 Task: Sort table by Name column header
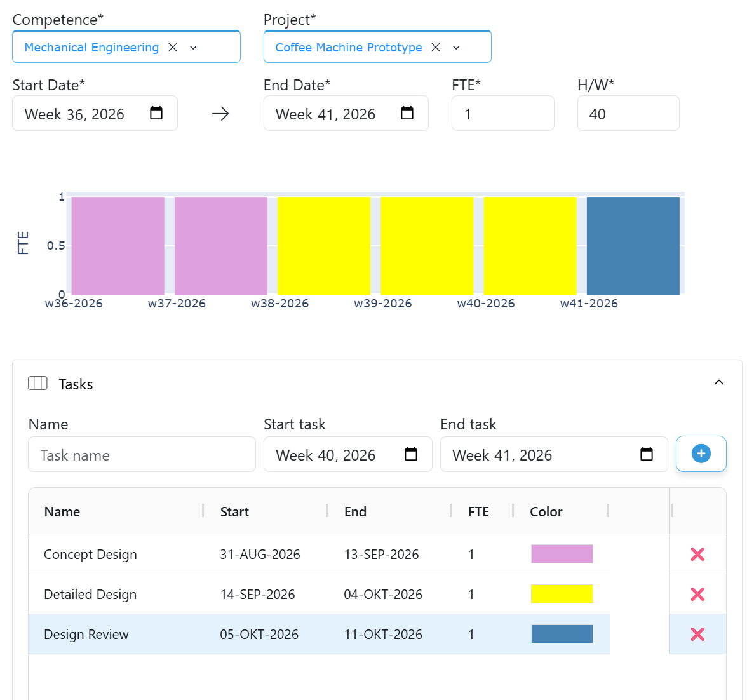62,512
